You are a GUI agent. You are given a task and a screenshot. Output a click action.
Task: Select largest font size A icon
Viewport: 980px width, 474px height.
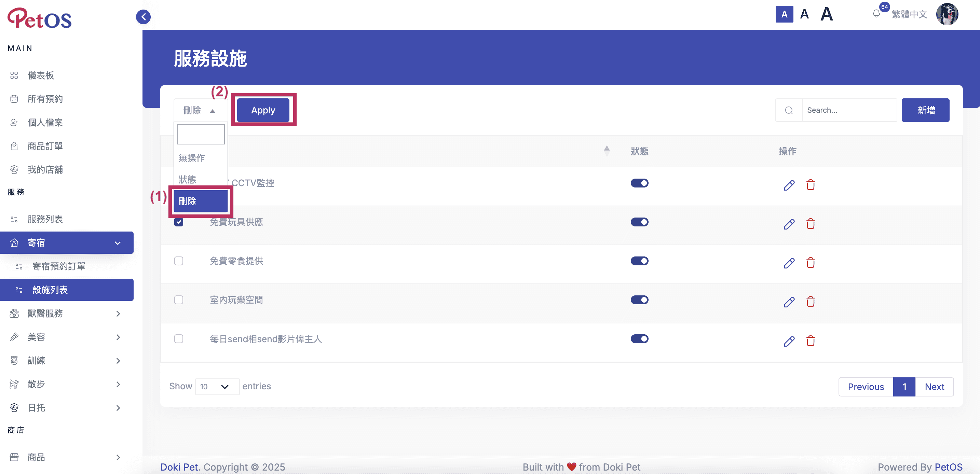point(826,14)
